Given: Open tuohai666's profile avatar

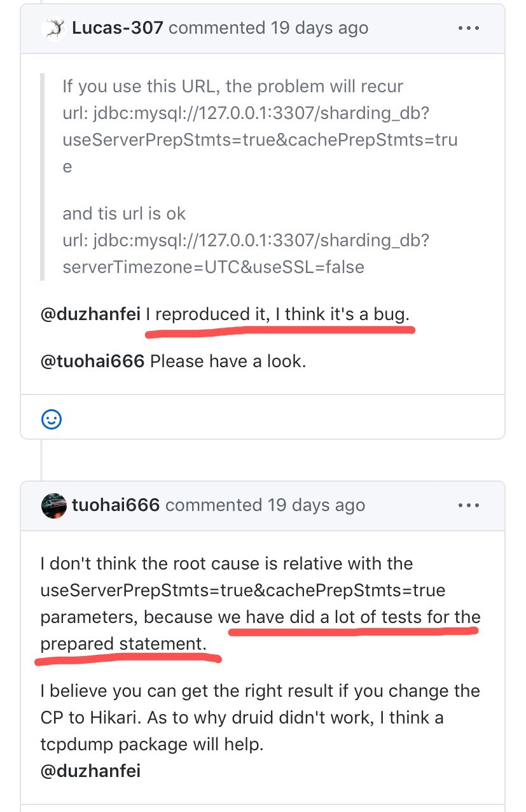Looking at the screenshot, I should point(54,505).
